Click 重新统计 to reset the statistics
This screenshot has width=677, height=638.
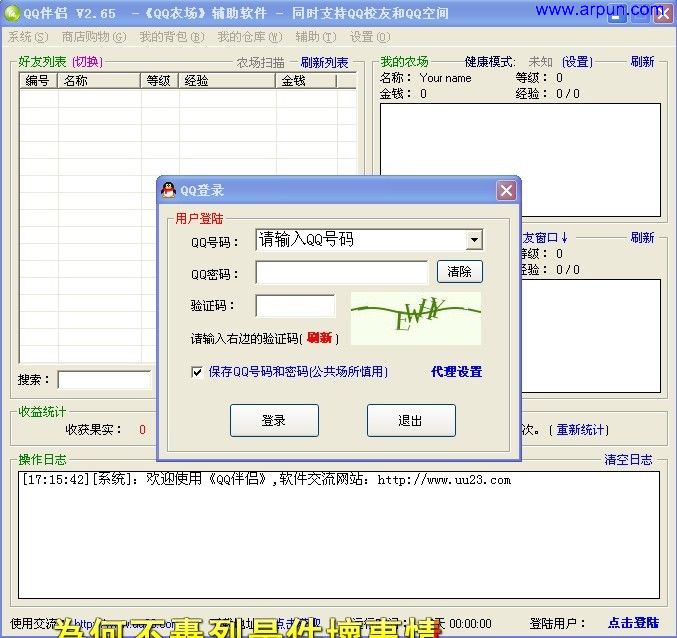coord(581,430)
